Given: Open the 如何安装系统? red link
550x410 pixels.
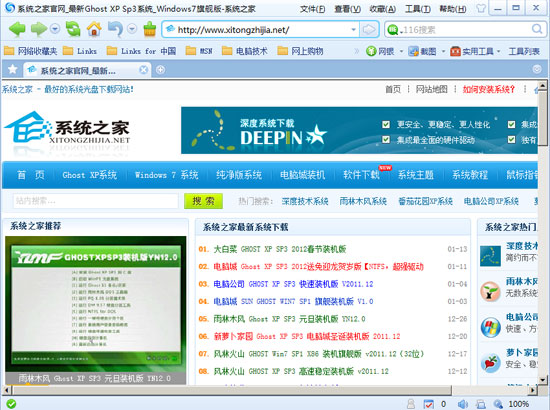Looking at the screenshot, I should click(489, 89).
